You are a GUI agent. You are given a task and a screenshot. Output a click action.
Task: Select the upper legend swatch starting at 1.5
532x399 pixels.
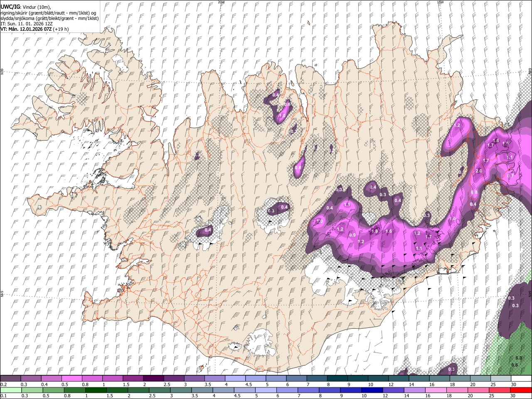point(133,379)
